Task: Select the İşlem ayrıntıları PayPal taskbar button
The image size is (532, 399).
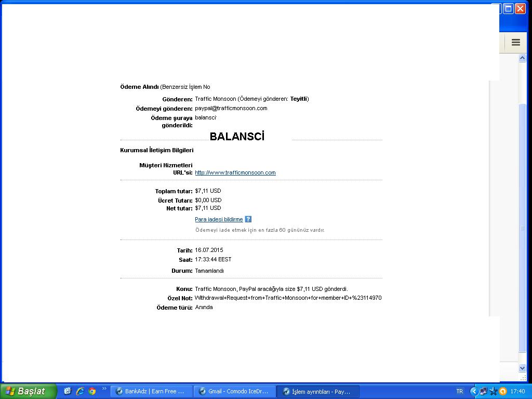Action: pyautogui.click(x=318, y=391)
